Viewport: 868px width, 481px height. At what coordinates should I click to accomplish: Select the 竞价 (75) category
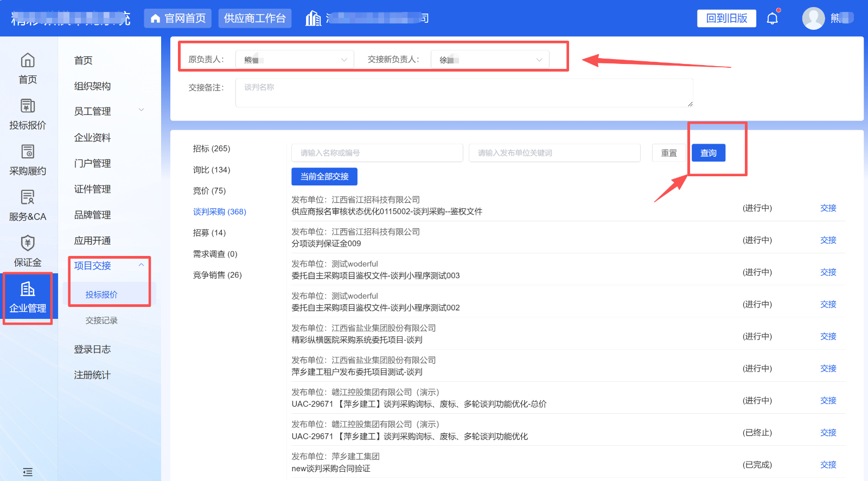(x=209, y=191)
